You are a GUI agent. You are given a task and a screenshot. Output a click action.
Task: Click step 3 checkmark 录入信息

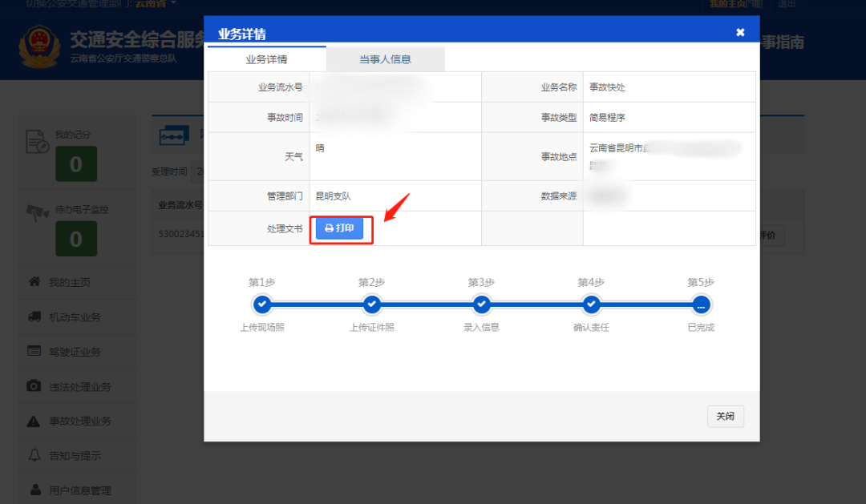click(x=481, y=304)
